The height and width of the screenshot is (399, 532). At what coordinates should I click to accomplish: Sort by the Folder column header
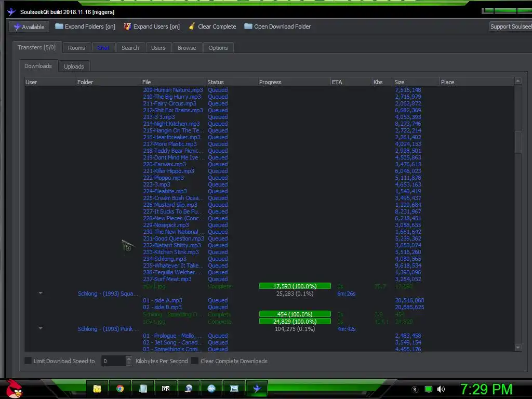pos(109,82)
